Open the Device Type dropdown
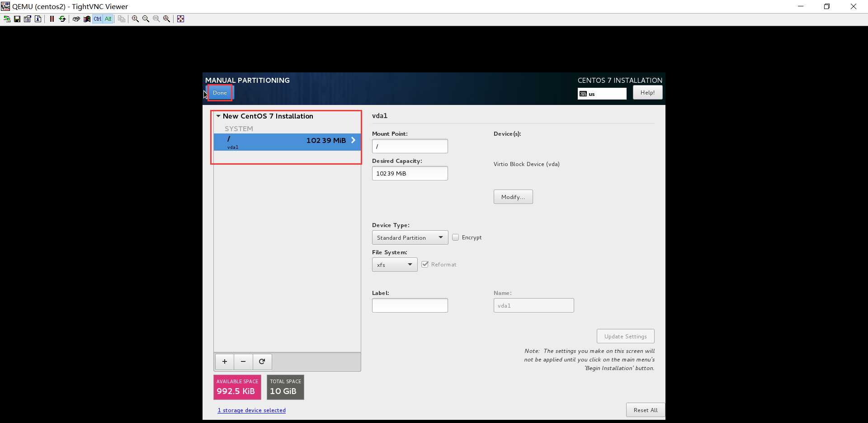Viewport: 868px width, 423px height. pos(410,238)
